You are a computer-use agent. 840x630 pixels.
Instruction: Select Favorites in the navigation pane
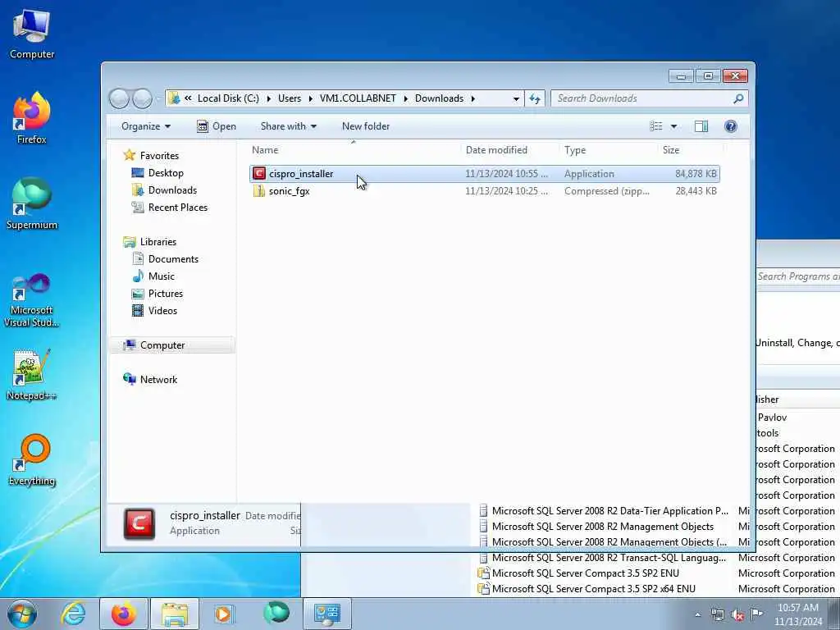[x=159, y=155]
